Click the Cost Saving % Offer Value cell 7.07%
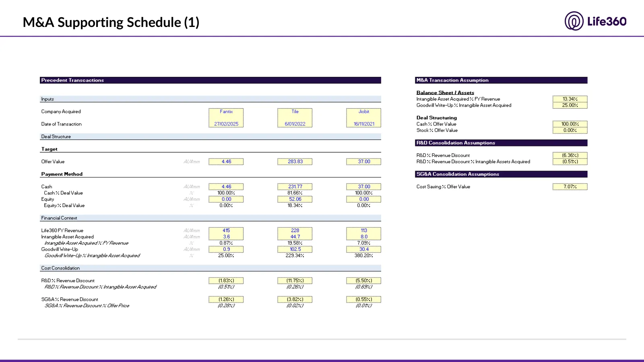 click(570, 187)
